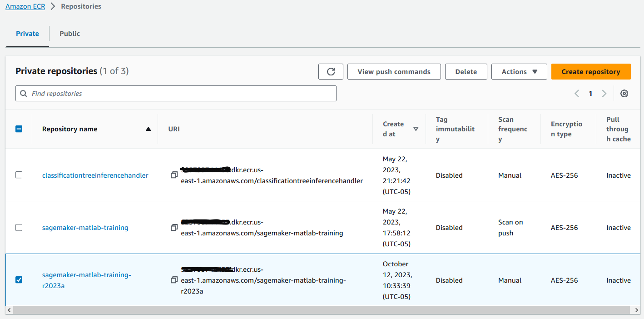The image size is (644, 319).
Task: Sort by Repository name ascending arrow
Action: pos(148,129)
